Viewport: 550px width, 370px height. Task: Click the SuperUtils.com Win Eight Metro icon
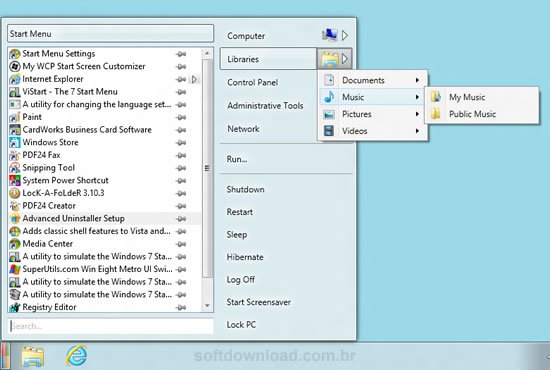click(x=15, y=269)
